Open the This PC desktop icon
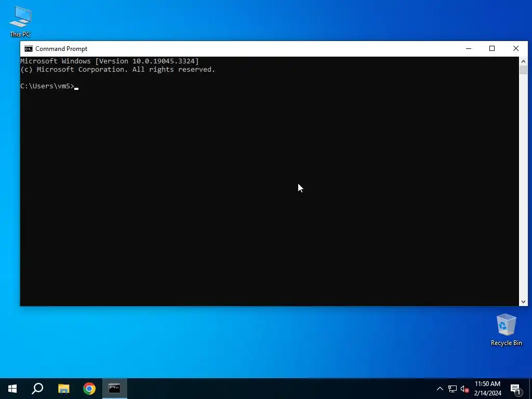Screen dimensions: 532x399 pyautogui.click(x=20, y=21)
